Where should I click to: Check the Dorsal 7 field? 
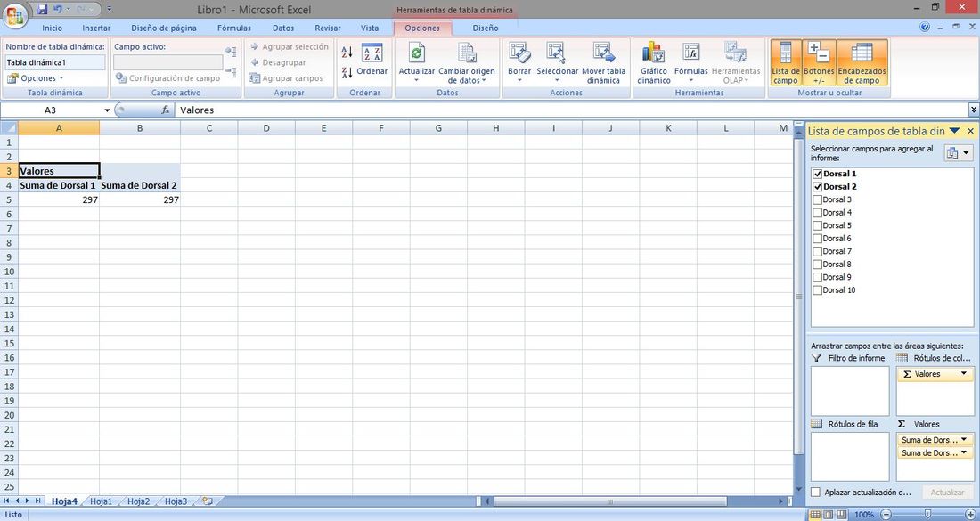(x=817, y=251)
